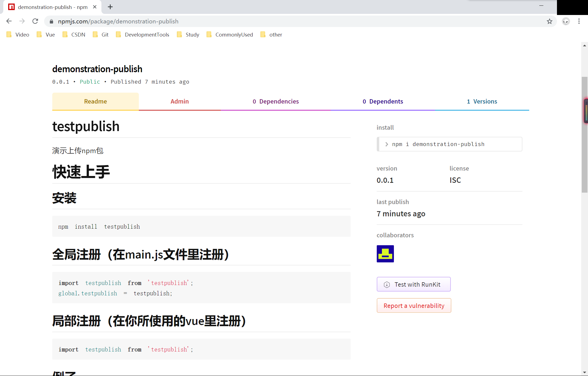The height and width of the screenshot is (376, 588).
Task: Open the browser profile avatar
Action: (566, 21)
